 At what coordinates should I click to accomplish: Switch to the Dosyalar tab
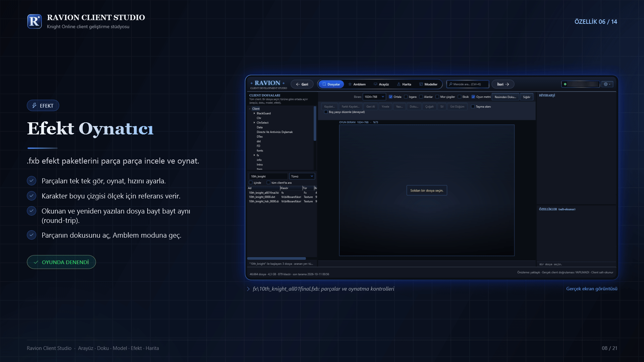(x=331, y=84)
